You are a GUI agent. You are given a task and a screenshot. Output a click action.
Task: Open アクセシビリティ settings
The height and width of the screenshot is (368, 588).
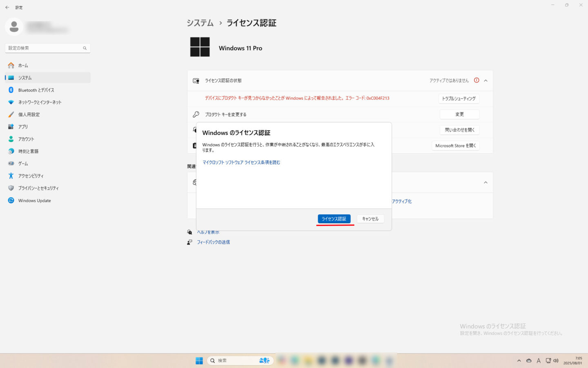pyautogui.click(x=48, y=176)
